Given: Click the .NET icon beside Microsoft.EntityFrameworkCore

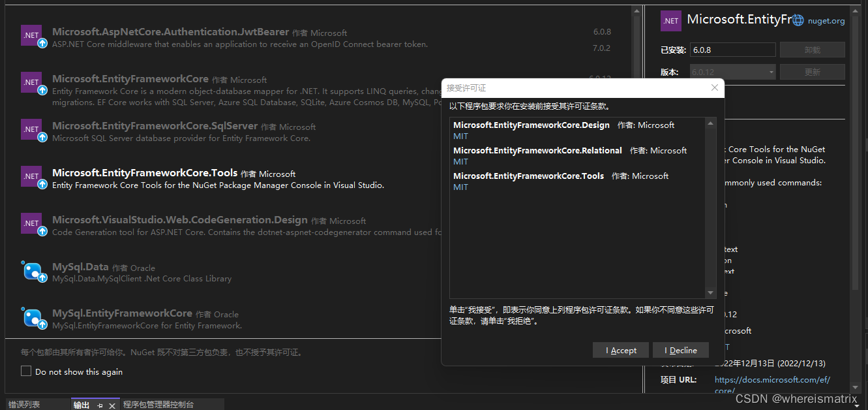Looking at the screenshot, I should [33, 83].
